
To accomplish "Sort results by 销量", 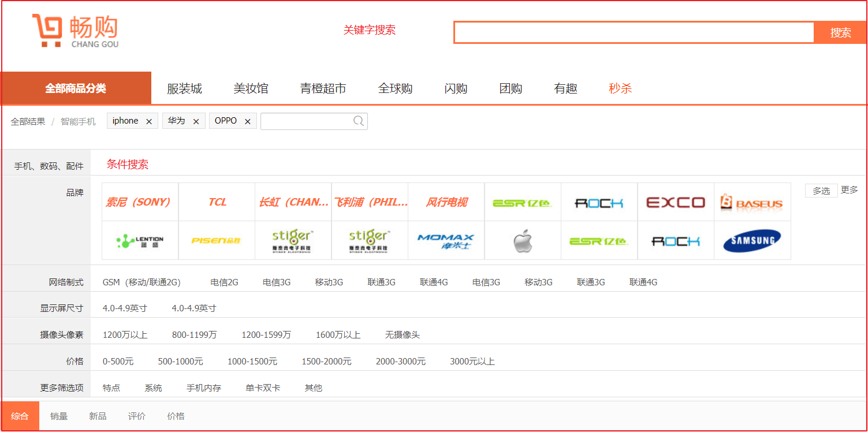I will tap(59, 416).
